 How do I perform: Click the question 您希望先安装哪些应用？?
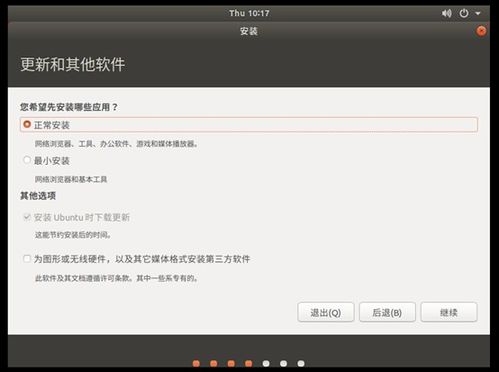tap(69, 107)
